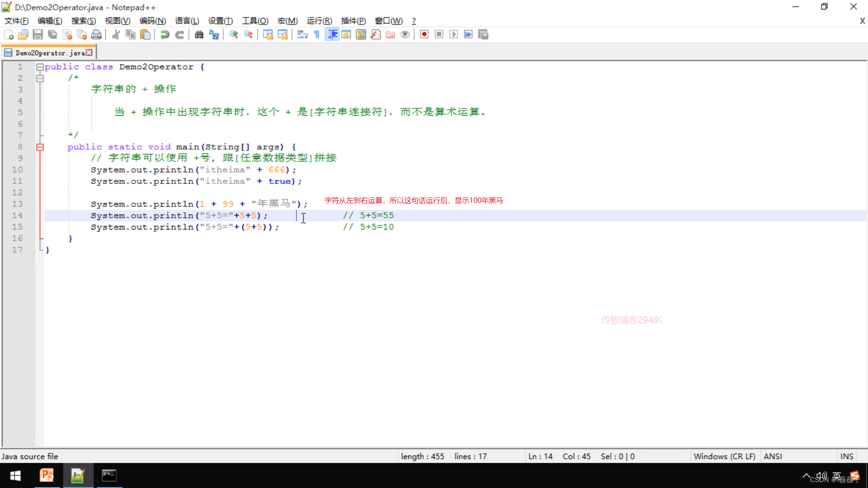Click the Zoom in magnifier icon
The height and width of the screenshot is (488, 868).
(x=234, y=34)
